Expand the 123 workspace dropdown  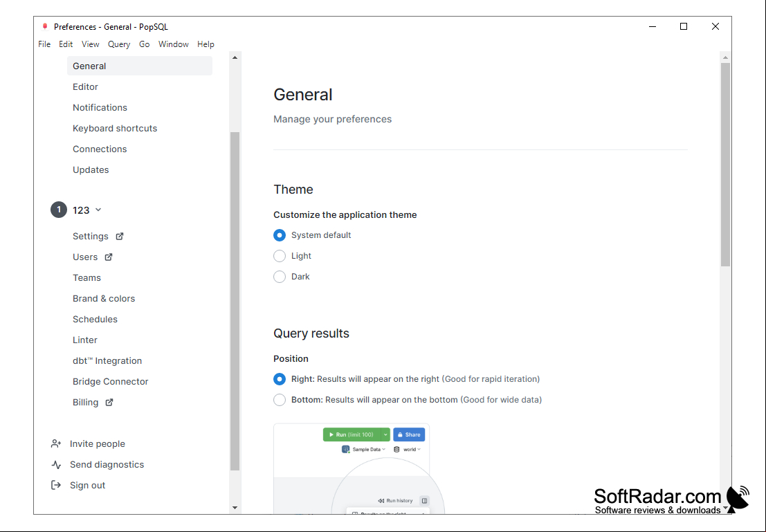98,210
